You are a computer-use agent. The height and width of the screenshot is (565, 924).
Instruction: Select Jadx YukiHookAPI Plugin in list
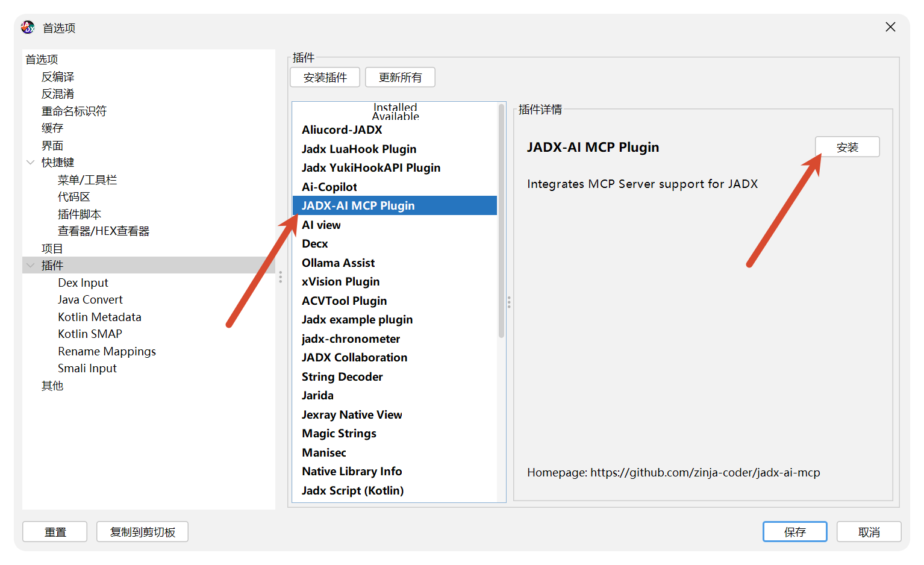point(395,168)
